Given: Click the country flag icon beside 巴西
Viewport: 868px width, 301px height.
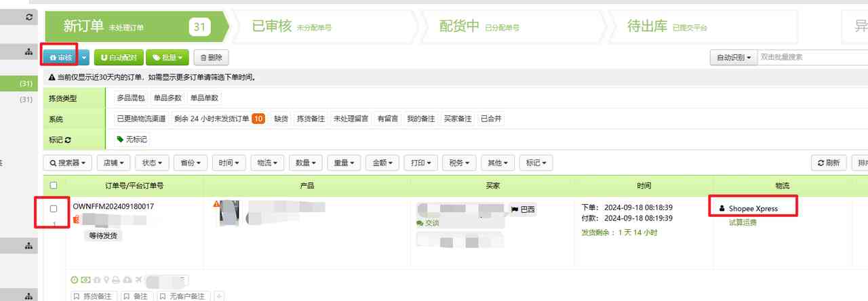Looking at the screenshot, I should coord(515,209).
